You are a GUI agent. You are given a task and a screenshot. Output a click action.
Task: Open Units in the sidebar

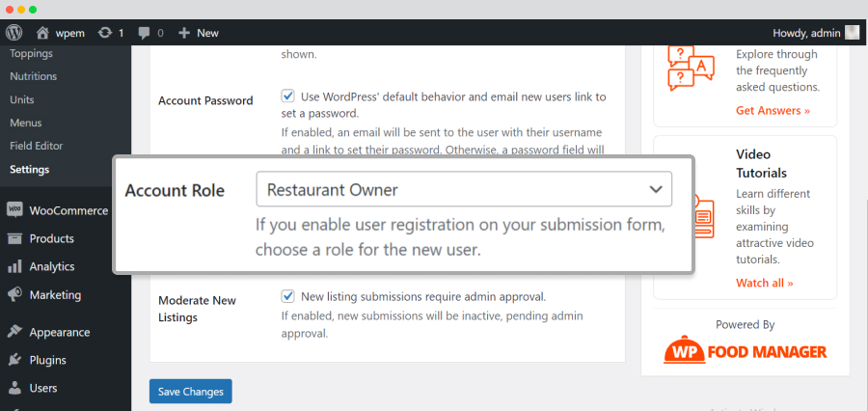(22, 99)
